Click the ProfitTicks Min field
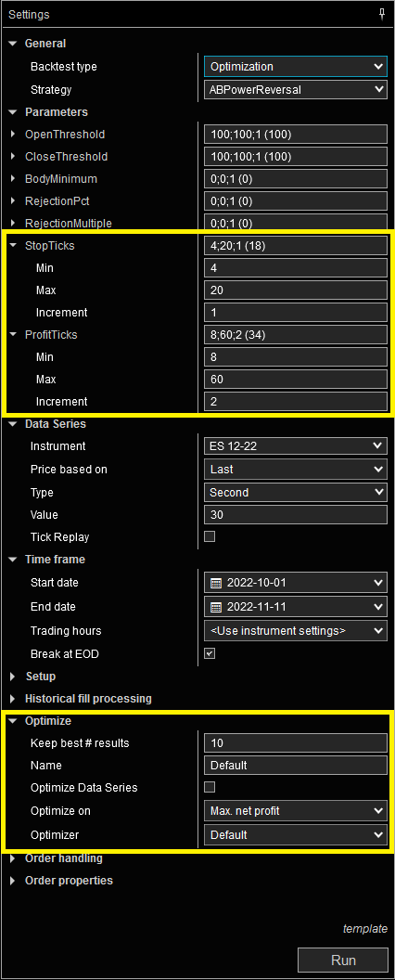Viewport: 395px width, 980px height. (x=296, y=357)
